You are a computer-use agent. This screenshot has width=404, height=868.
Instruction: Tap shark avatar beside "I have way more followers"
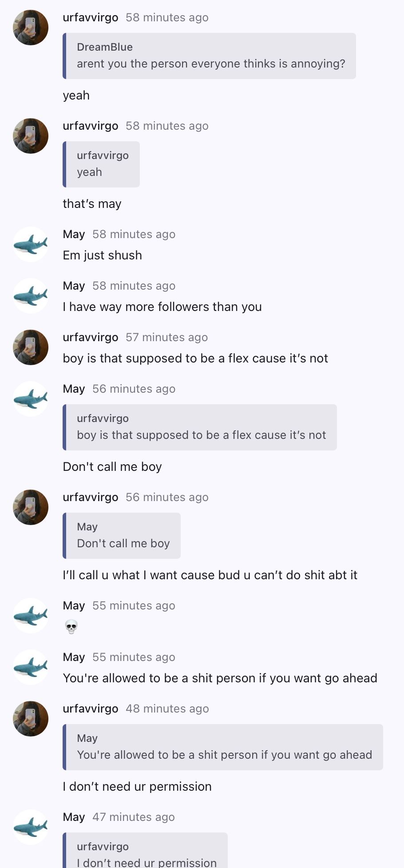pyautogui.click(x=31, y=296)
